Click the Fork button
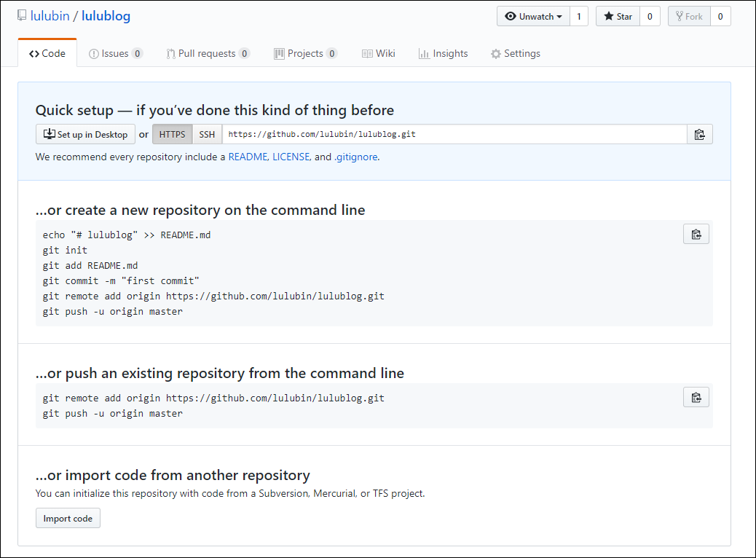 pos(689,17)
